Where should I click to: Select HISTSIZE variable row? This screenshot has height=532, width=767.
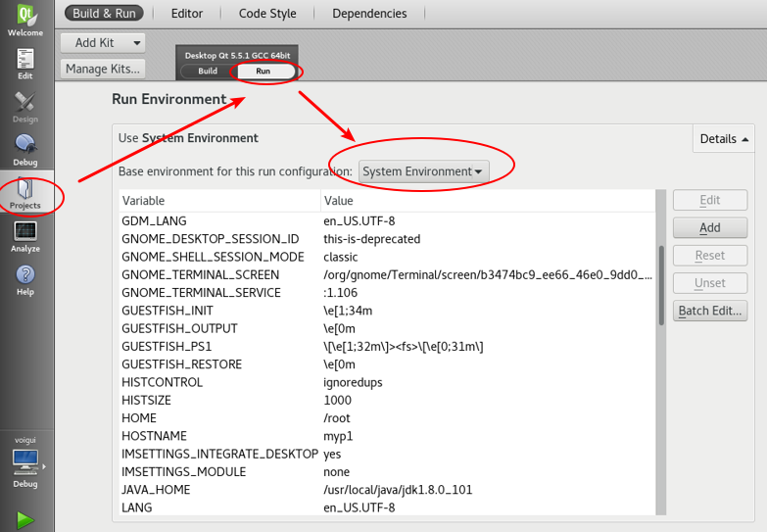click(x=387, y=401)
